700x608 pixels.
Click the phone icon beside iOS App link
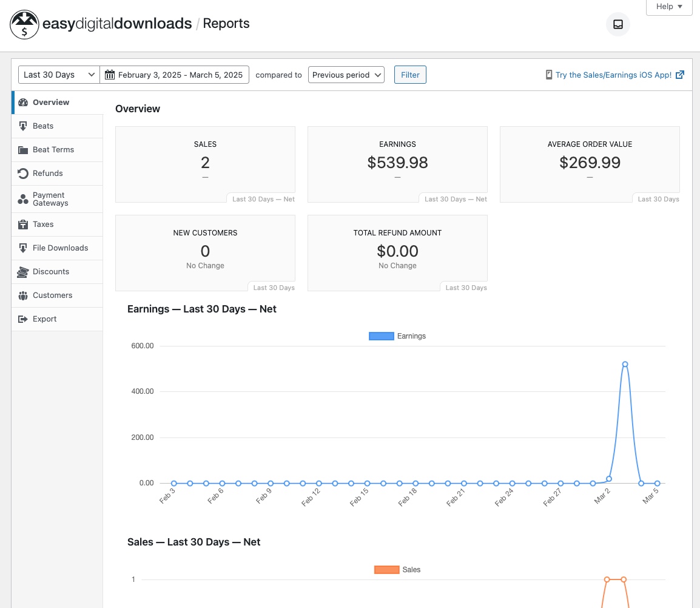(x=549, y=75)
